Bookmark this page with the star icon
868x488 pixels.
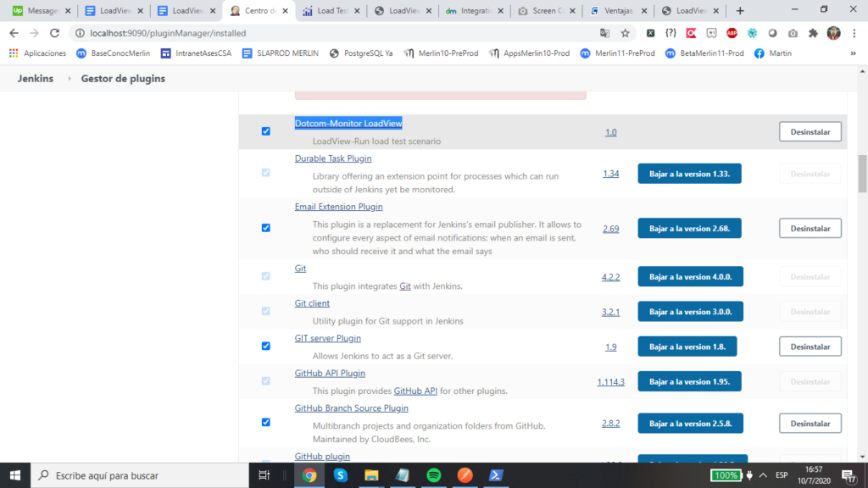point(625,33)
